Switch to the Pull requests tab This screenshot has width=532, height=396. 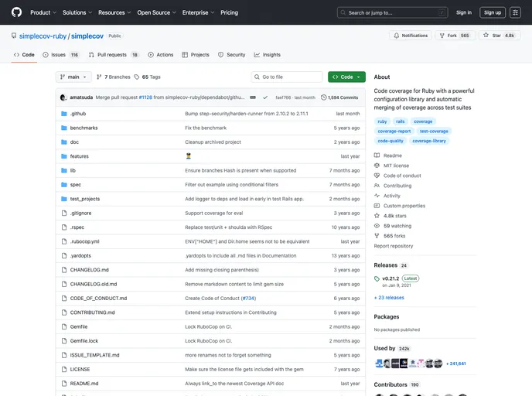114,55
